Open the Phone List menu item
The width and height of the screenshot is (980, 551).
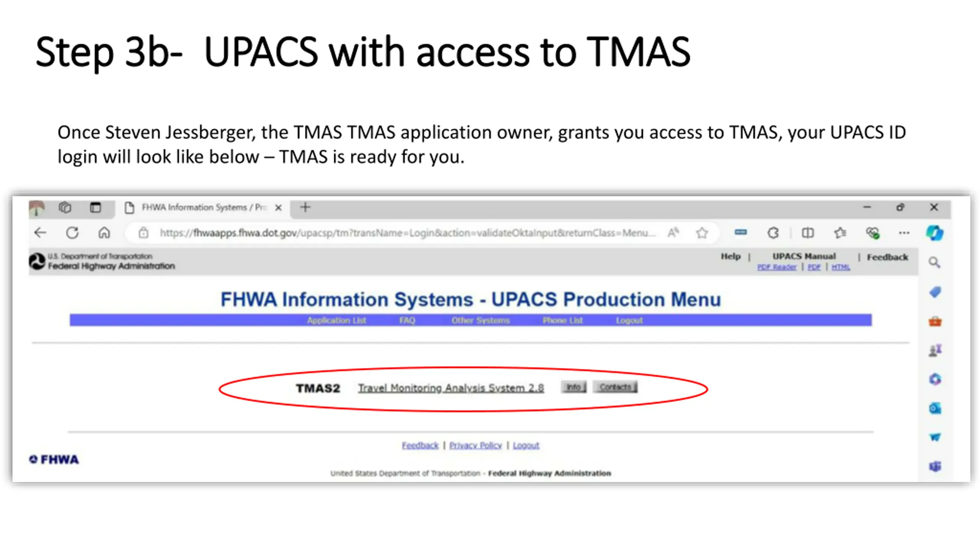[562, 320]
